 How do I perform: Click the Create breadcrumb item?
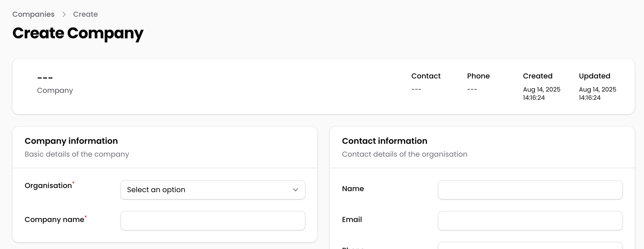[85, 14]
